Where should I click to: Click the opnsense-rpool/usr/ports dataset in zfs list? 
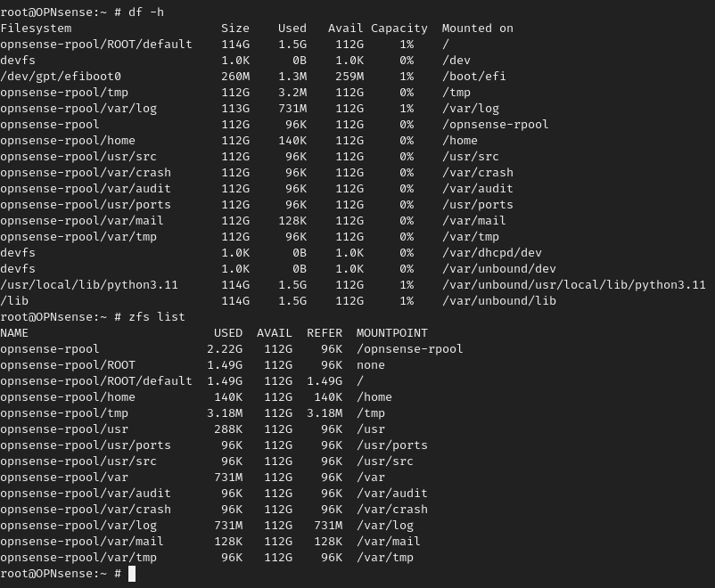point(86,445)
